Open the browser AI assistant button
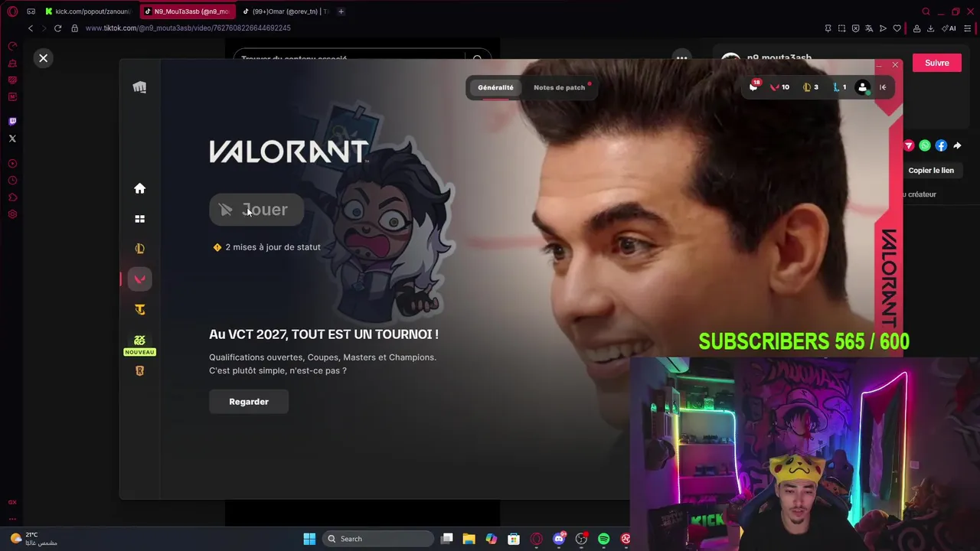 point(949,28)
